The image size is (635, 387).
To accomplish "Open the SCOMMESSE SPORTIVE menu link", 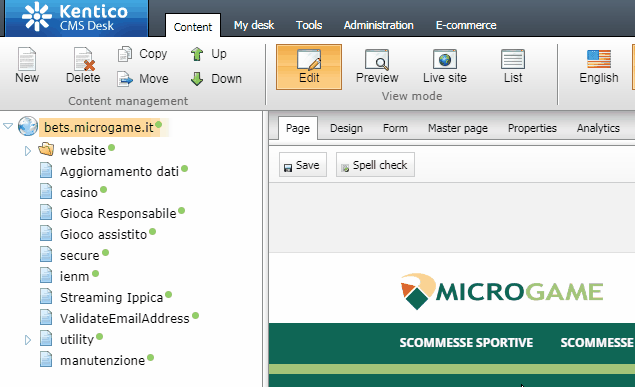I will click(466, 342).
